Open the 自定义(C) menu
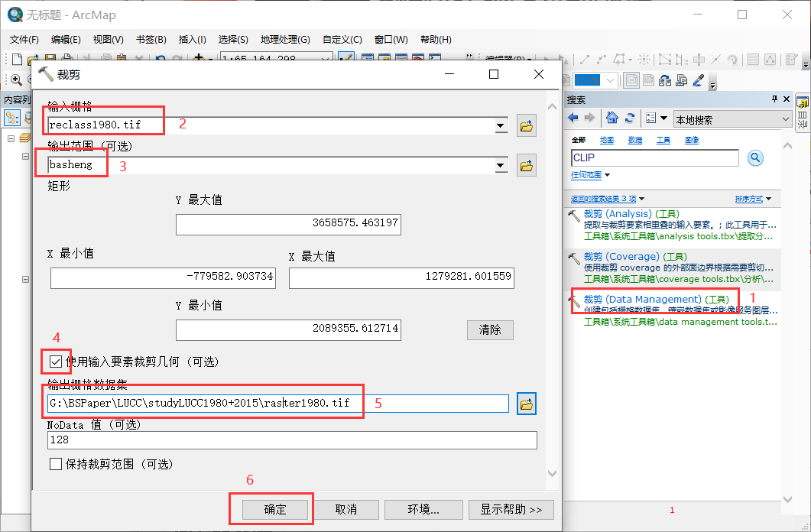This screenshot has width=811, height=532. coord(342,39)
